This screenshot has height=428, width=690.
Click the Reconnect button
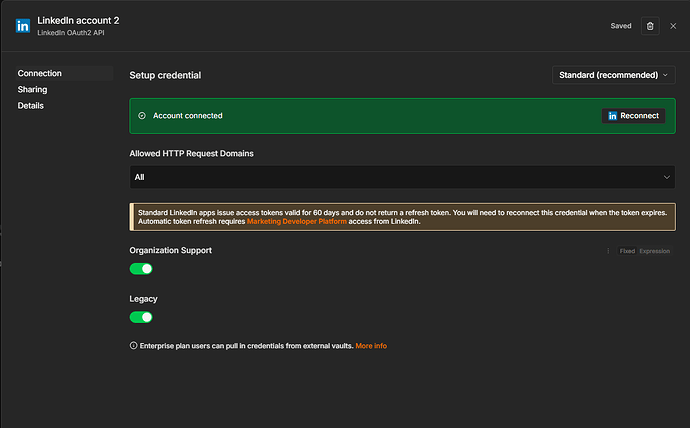[633, 116]
